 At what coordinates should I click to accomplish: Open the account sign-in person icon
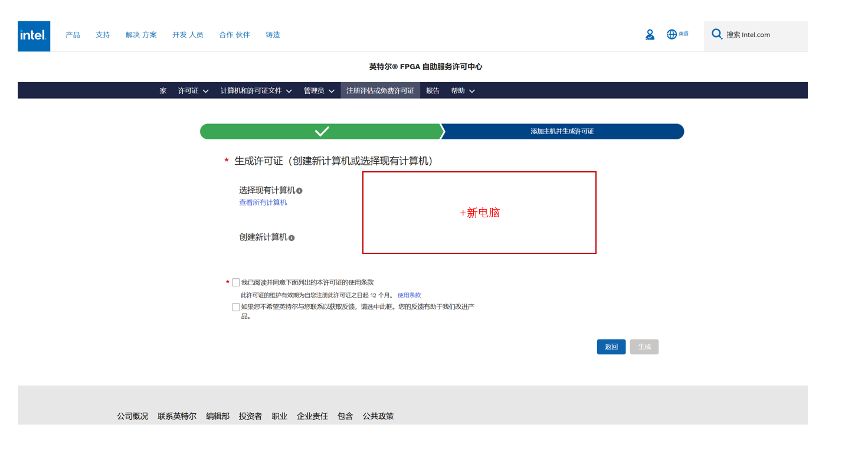[650, 34]
